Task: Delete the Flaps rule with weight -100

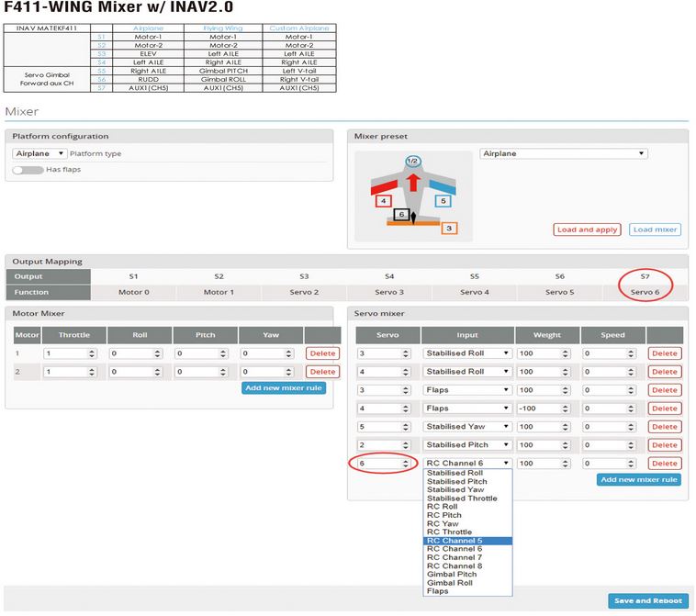Action: 665,409
